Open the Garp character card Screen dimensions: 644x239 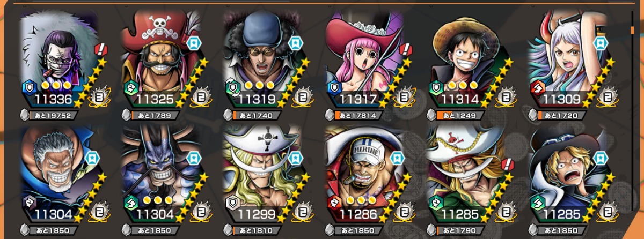(x=60, y=177)
